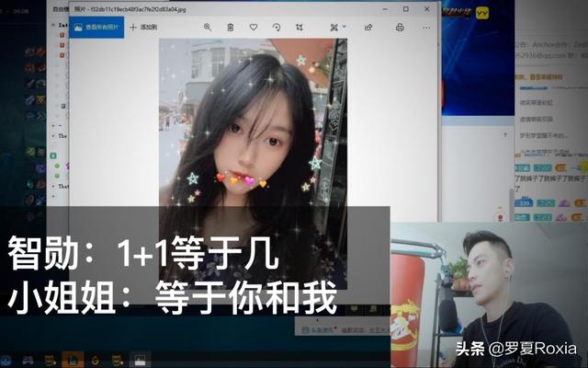Add photo to favorites with heart icon
This screenshot has height=368, width=588.
coord(254,28)
